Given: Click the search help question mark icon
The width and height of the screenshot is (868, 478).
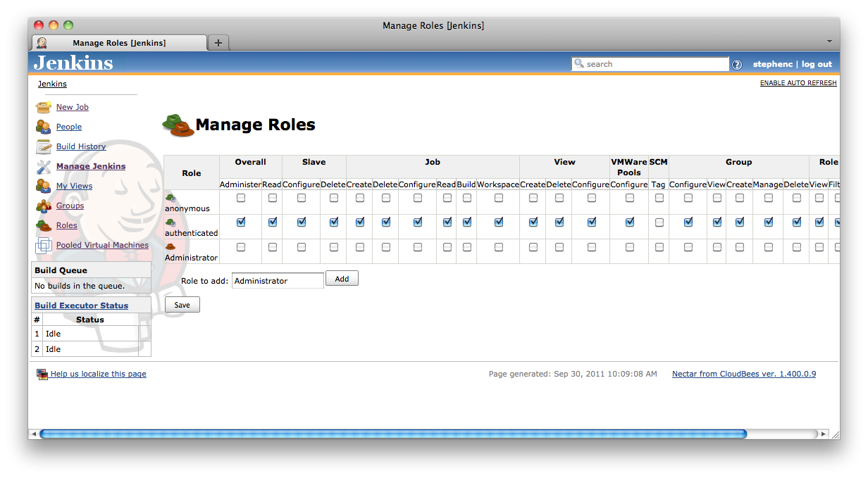Looking at the screenshot, I should point(737,64).
